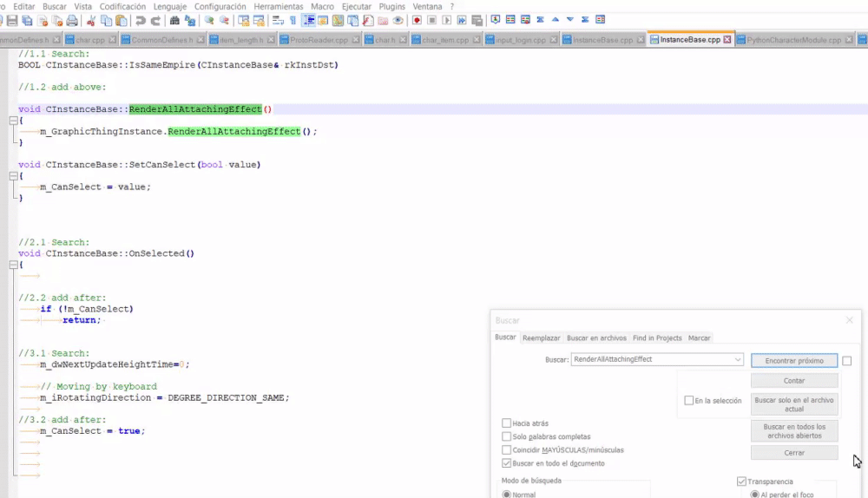This screenshot has height=498, width=868.
Task: Click Buscar solo en el archivo actual
Action: (x=794, y=404)
